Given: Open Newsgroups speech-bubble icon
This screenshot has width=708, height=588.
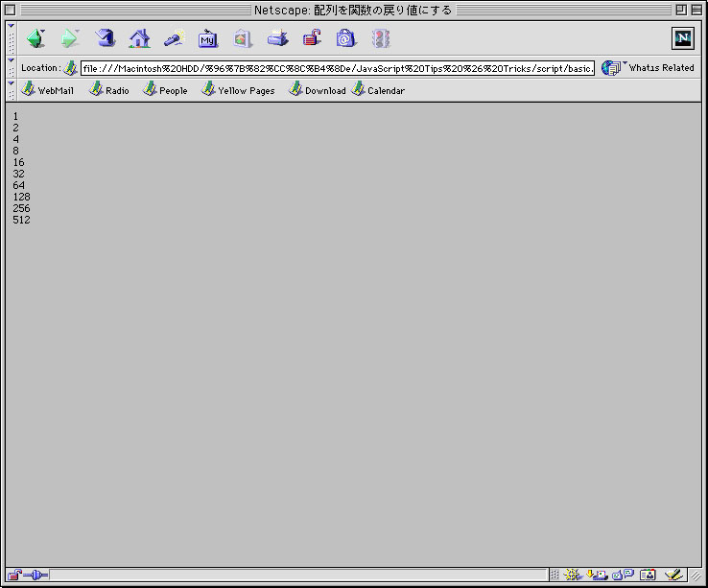Looking at the screenshot, I should pos(624,575).
